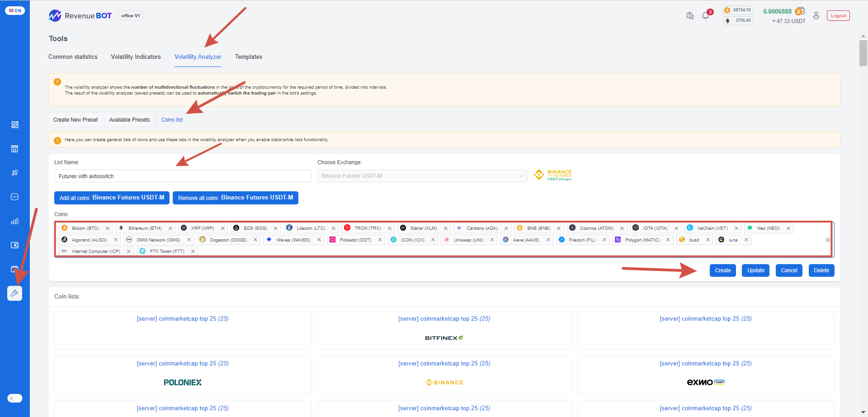The width and height of the screenshot is (868, 417).
Task: Click the RevenueBOT logo
Action: tap(80, 16)
